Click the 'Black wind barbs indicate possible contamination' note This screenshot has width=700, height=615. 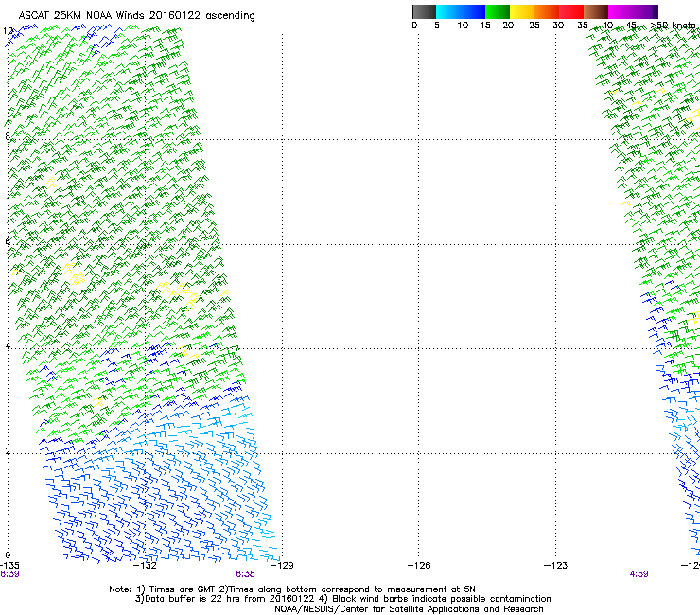442,599
